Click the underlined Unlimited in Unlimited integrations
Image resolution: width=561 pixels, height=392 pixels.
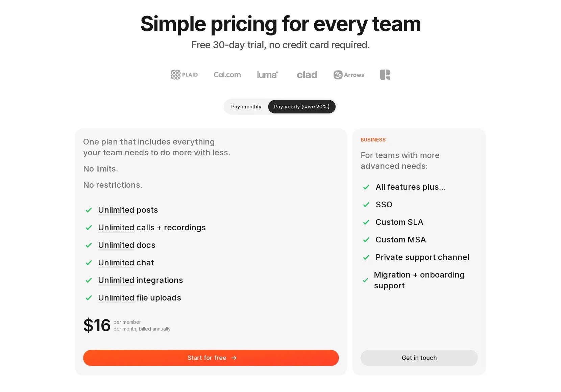[x=116, y=280]
